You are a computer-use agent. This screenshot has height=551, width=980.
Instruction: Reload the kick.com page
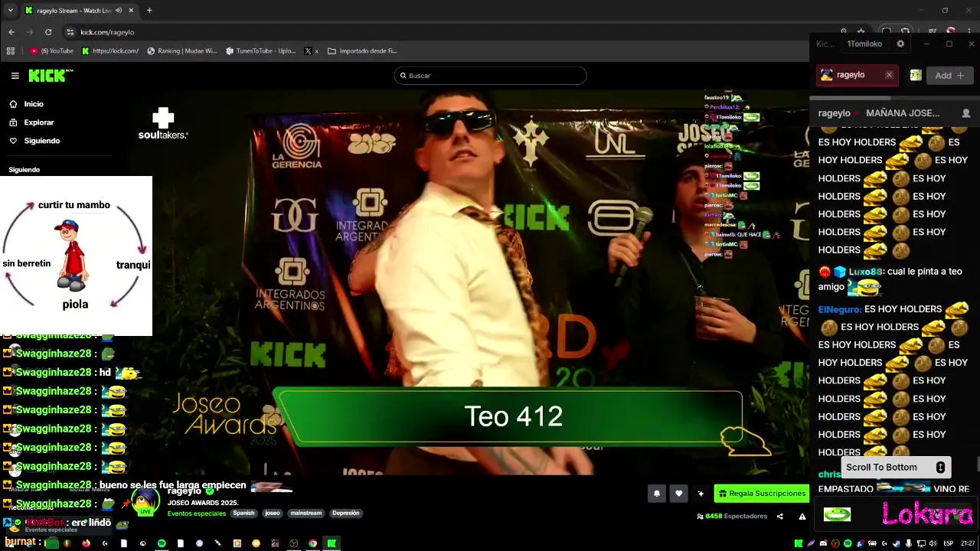(x=48, y=32)
